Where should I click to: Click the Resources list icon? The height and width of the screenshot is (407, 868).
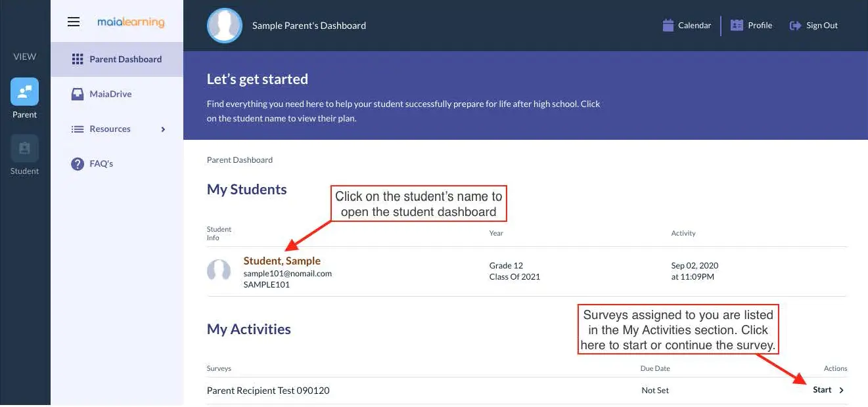pyautogui.click(x=78, y=129)
